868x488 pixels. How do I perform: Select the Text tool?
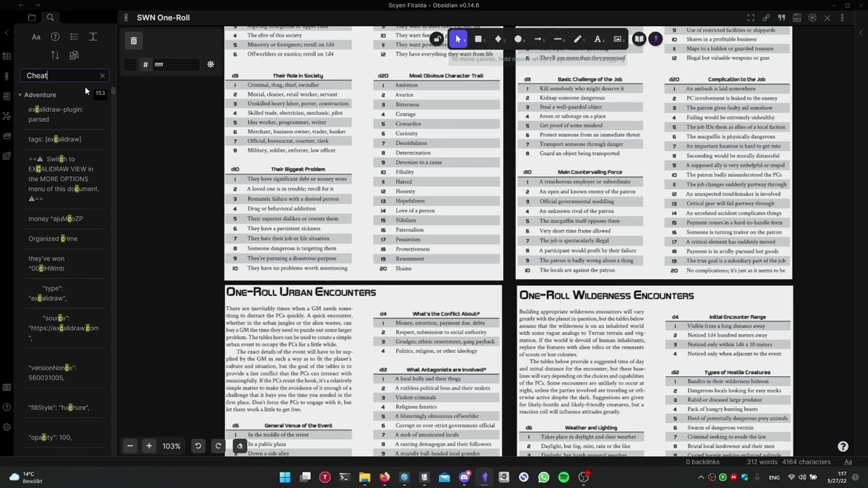coord(598,39)
